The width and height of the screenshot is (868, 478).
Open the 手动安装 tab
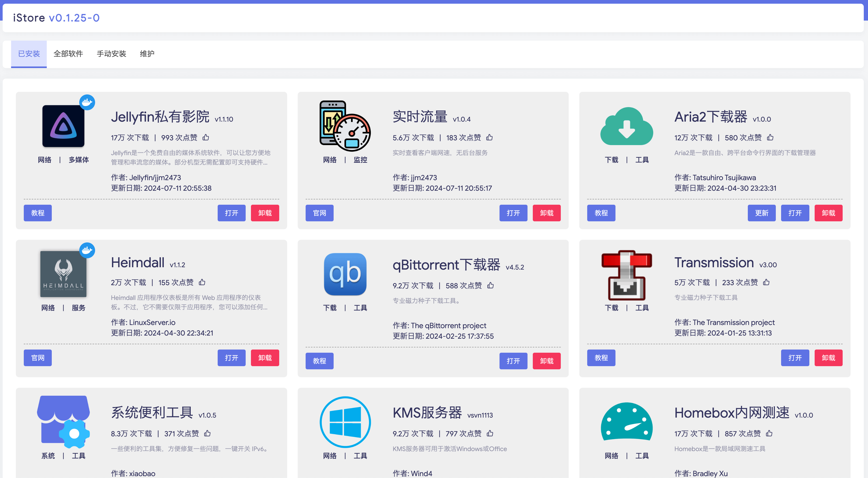click(x=111, y=54)
